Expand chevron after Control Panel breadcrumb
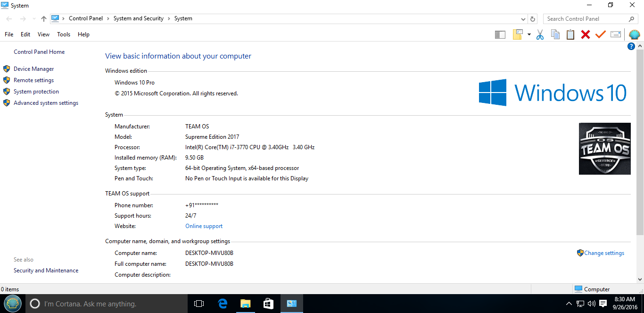 click(108, 18)
